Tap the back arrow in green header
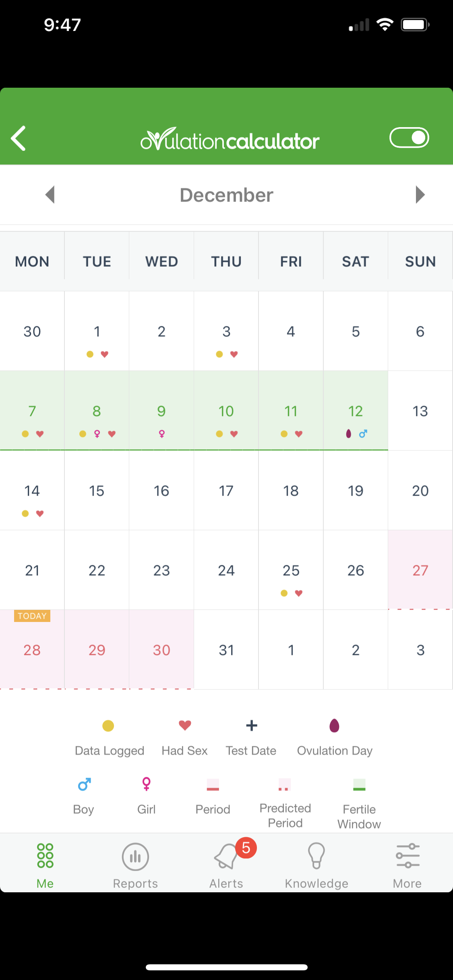 (19, 138)
